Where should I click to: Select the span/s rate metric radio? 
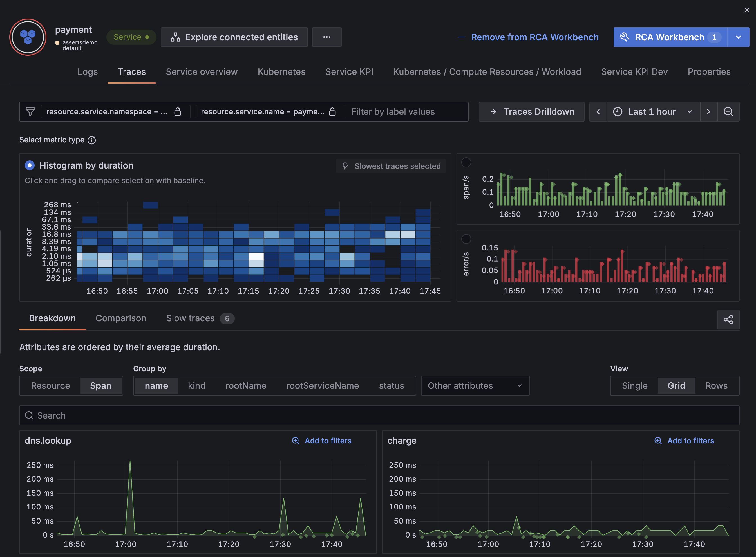[x=466, y=162]
